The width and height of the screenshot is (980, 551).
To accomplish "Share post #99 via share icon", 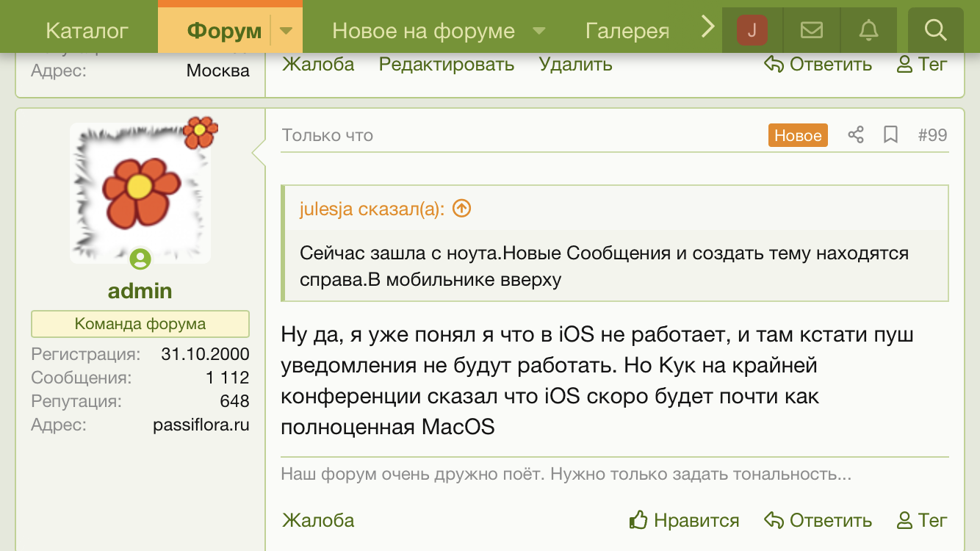I will 856,135.
